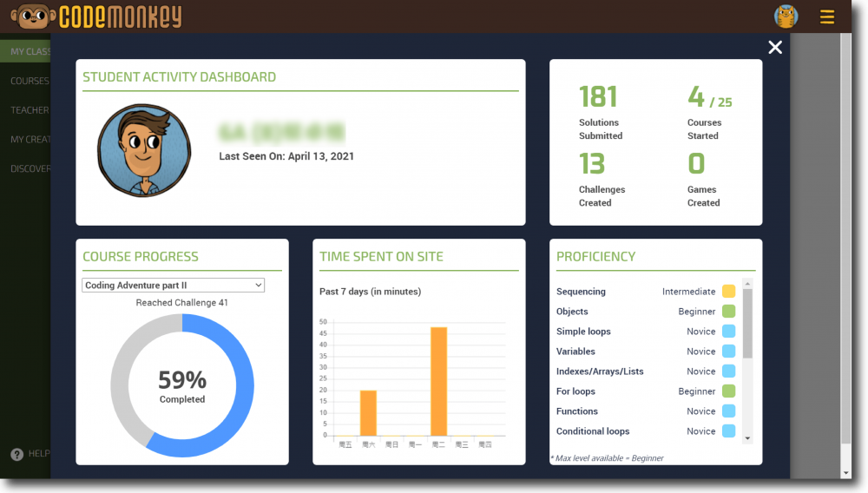The width and height of the screenshot is (868, 493).
Task: Click proficiency list scroll down arrow
Action: point(748,438)
